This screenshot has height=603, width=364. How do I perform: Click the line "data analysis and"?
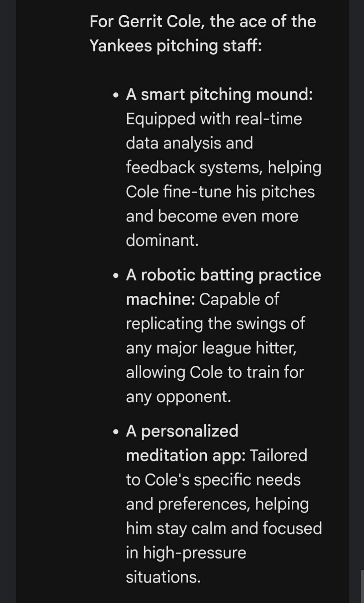(189, 143)
